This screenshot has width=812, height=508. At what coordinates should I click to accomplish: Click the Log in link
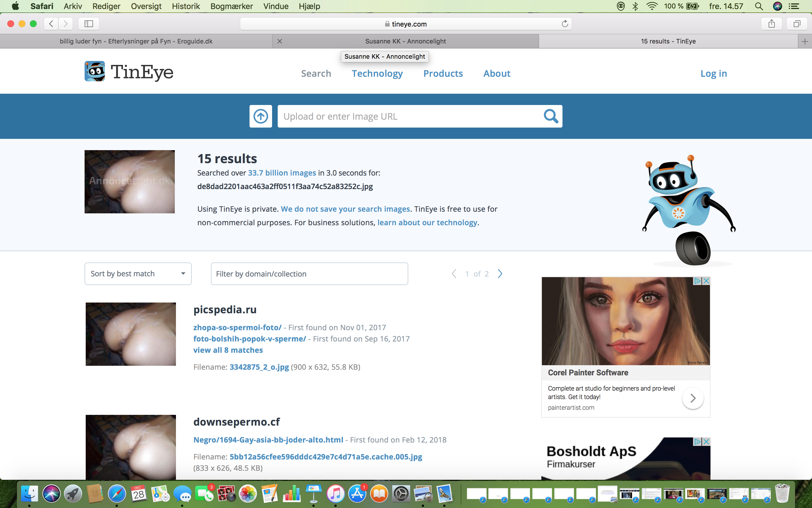pyautogui.click(x=714, y=74)
